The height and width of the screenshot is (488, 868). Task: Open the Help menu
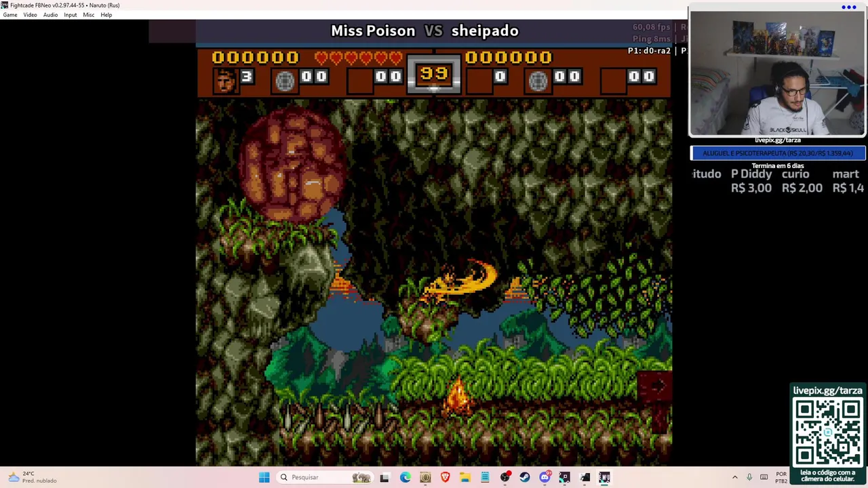point(106,15)
